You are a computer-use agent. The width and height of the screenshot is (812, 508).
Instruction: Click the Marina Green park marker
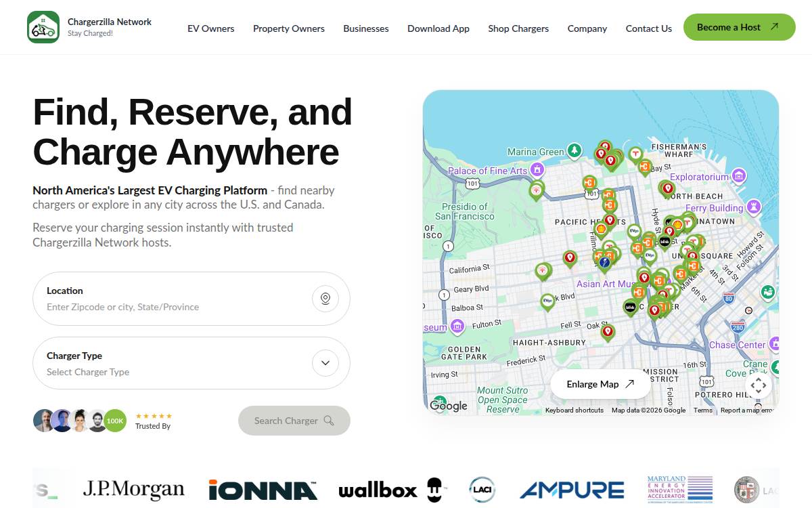pyautogui.click(x=574, y=151)
